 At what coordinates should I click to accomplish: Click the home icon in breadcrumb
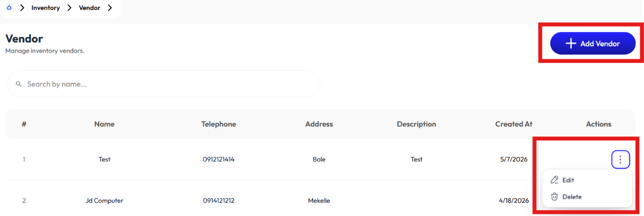tap(9, 8)
